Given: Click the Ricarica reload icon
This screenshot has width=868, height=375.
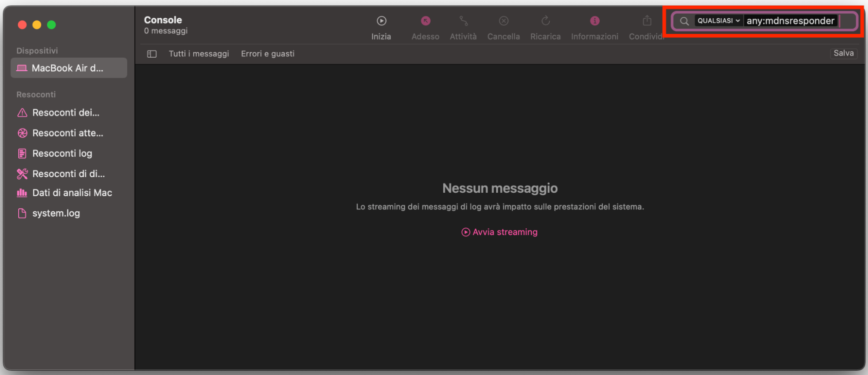Looking at the screenshot, I should [x=546, y=21].
